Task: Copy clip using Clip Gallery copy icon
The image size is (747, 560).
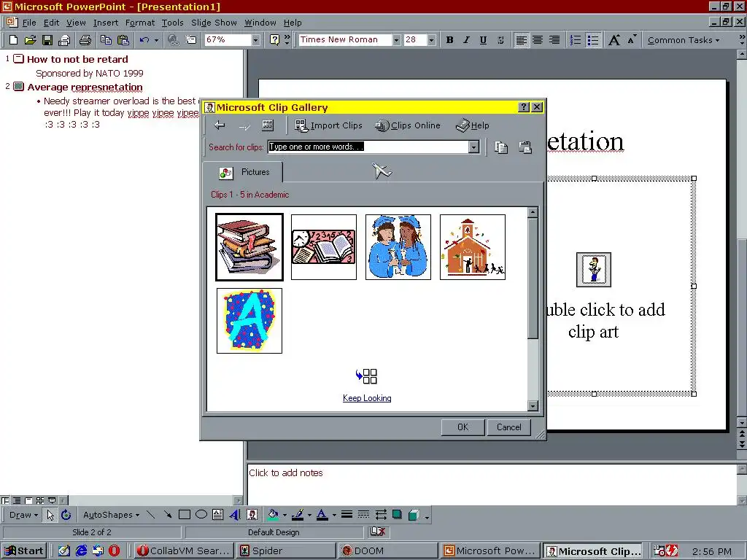Action: 500,147
